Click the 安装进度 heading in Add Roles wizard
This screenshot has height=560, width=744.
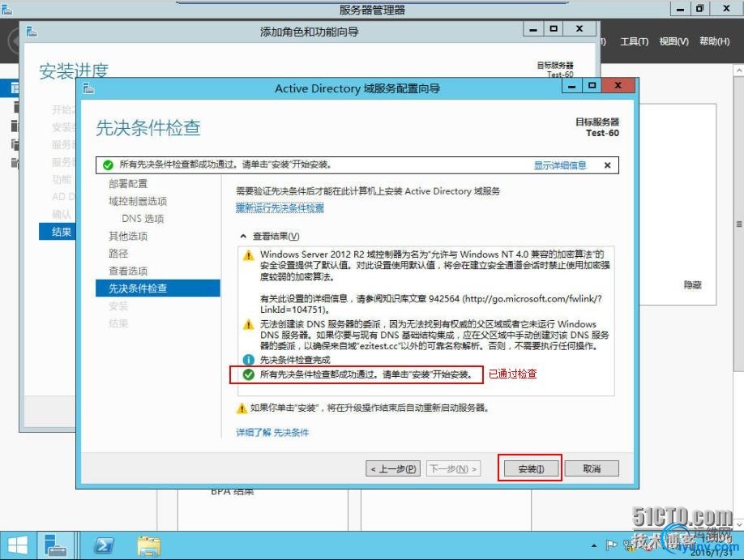(74, 71)
